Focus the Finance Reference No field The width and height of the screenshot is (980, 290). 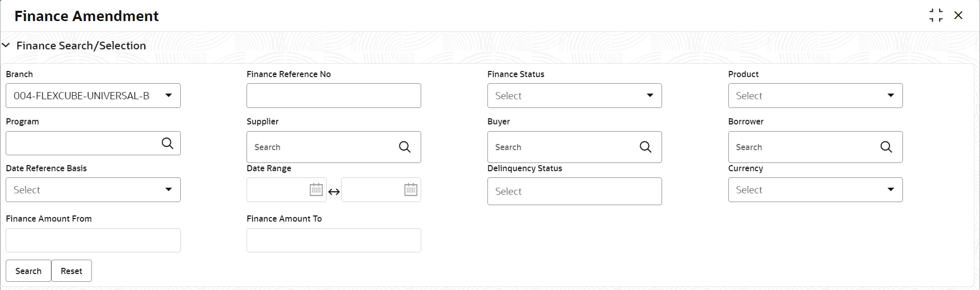(x=333, y=96)
